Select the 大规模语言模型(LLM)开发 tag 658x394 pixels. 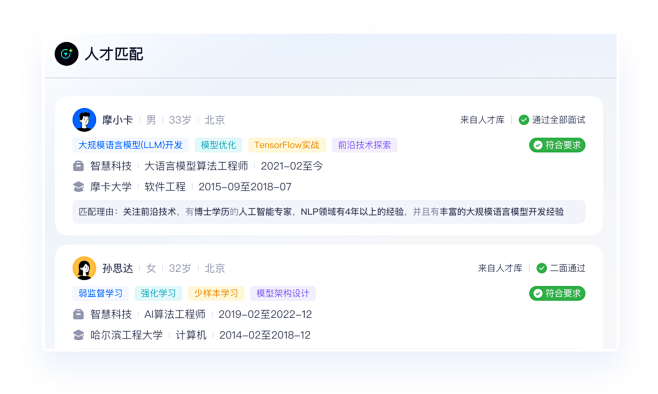point(131,145)
